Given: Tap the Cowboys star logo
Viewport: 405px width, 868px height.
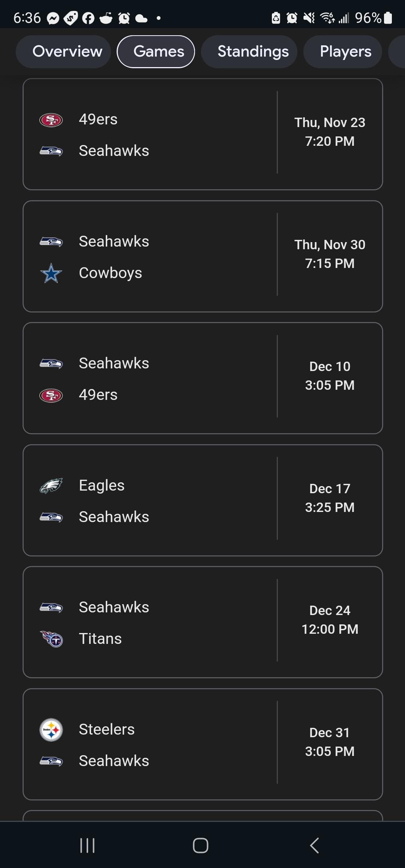Looking at the screenshot, I should click(51, 273).
